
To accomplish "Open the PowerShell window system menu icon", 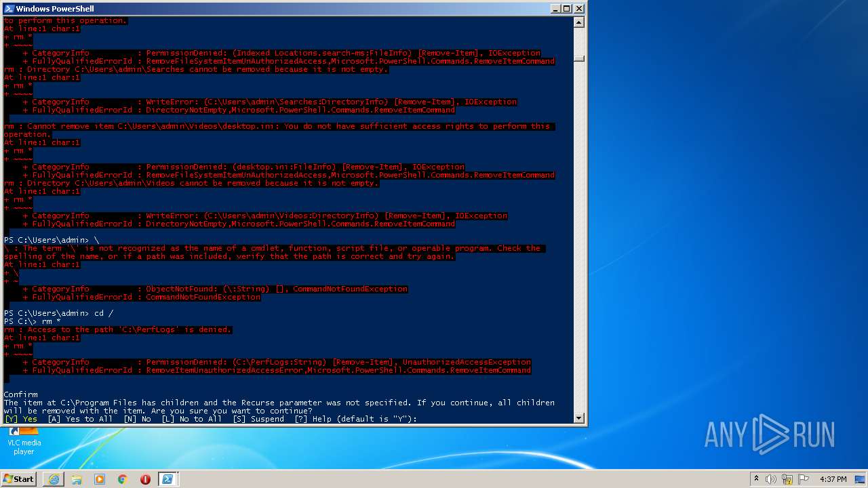I will 9,9.
